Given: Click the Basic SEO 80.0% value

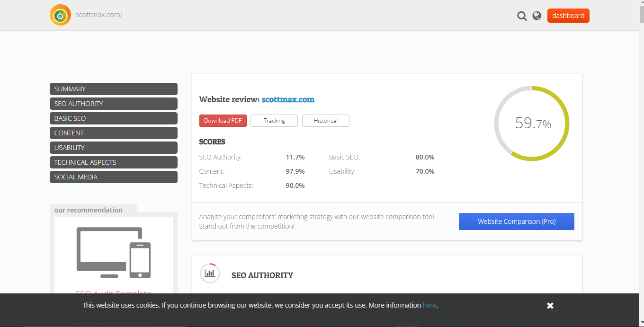Looking at the screenshot, I should 425,157.
